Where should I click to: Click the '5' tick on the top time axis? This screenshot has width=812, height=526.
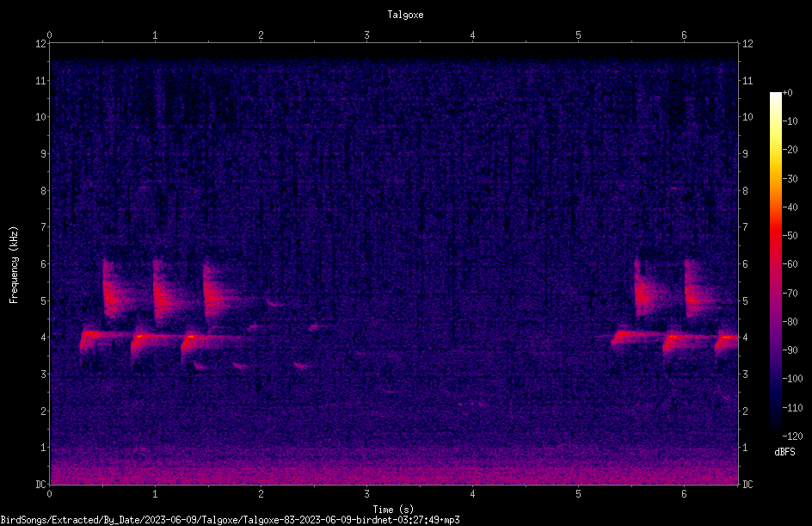coord(578,35)
